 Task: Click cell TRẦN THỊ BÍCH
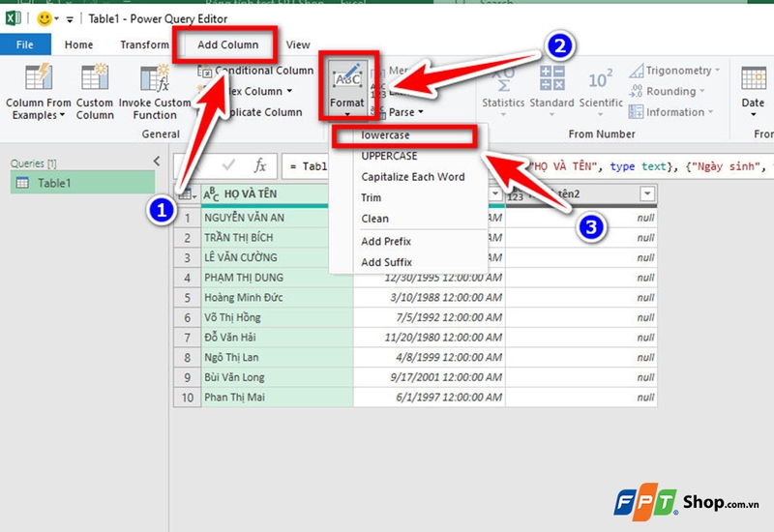pos(277,238)
